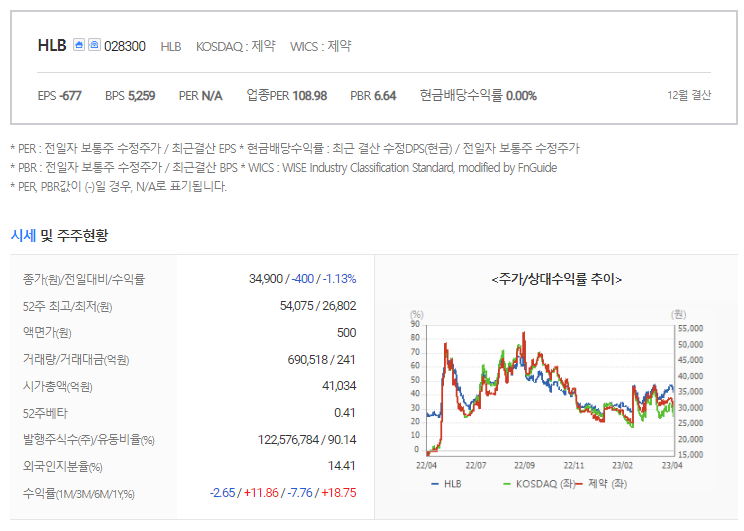Viewport: 744px width, 531px height.
Task: Click the 발행주식수(주)/유동비율(%) row label
Action: tap(89, 440)
